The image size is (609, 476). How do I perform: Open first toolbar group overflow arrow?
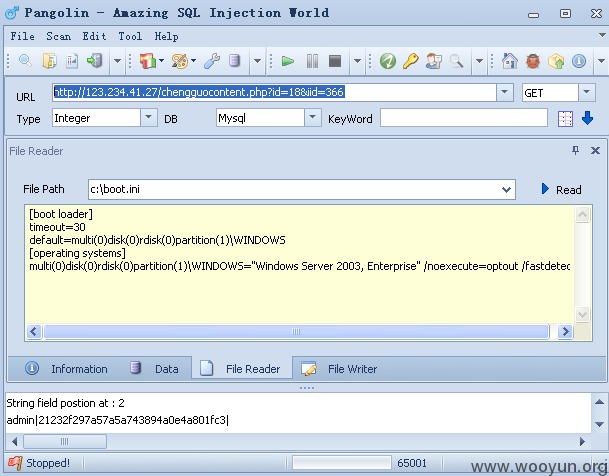pos(117,61)
